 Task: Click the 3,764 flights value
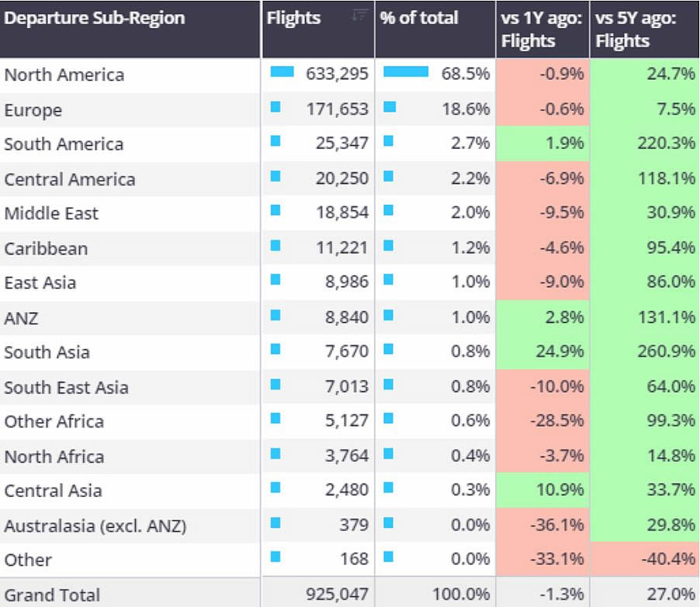pos(346,456)
